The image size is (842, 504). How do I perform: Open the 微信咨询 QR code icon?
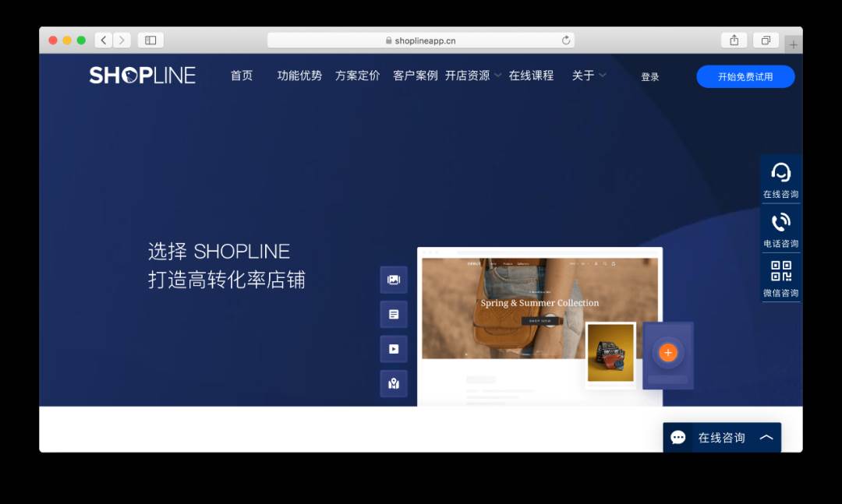click(780, 271)
